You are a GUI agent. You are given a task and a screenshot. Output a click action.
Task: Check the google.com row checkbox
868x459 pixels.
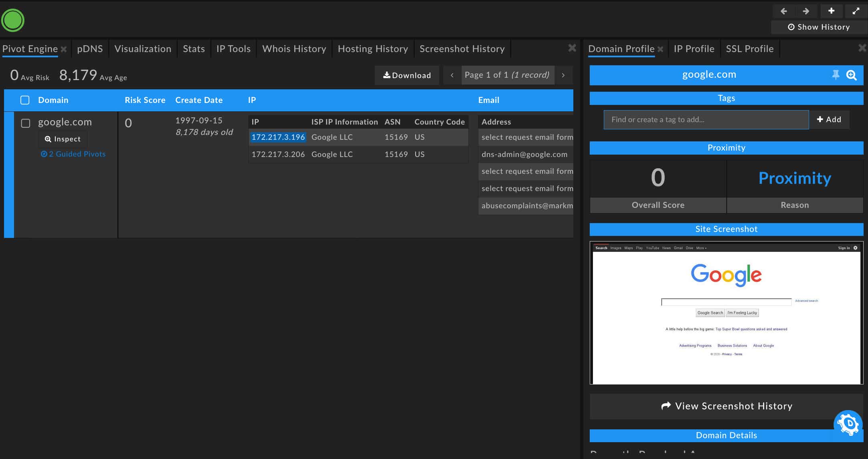26,123
